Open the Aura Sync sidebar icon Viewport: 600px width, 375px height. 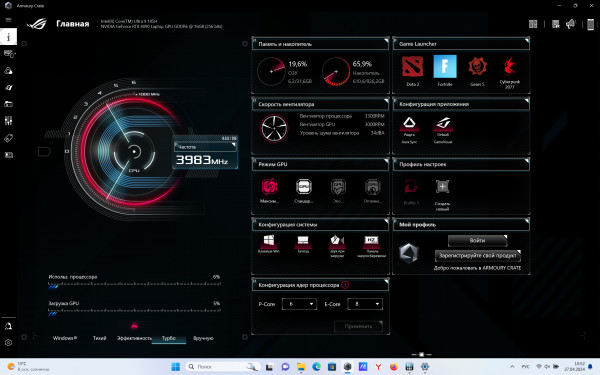pyautogui.click(x=8, y=71)
